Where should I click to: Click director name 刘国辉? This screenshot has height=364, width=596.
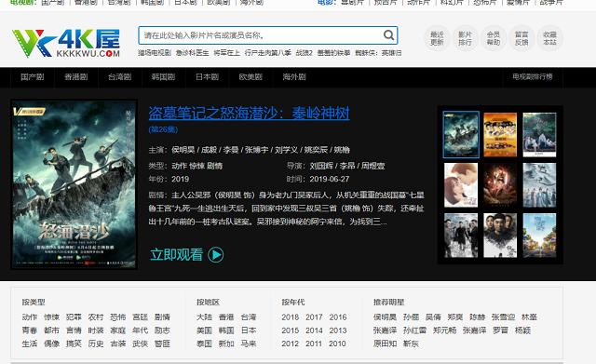click(321, 166)
